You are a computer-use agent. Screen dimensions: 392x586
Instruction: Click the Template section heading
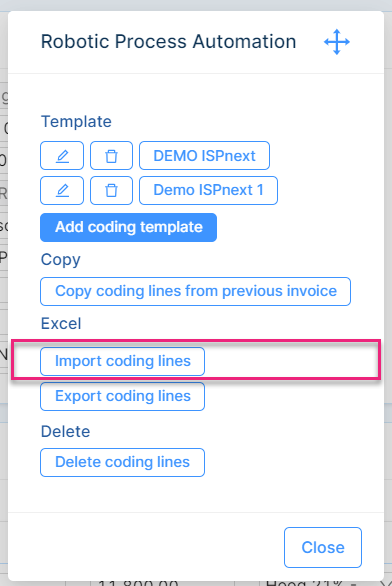coord(76,121)
